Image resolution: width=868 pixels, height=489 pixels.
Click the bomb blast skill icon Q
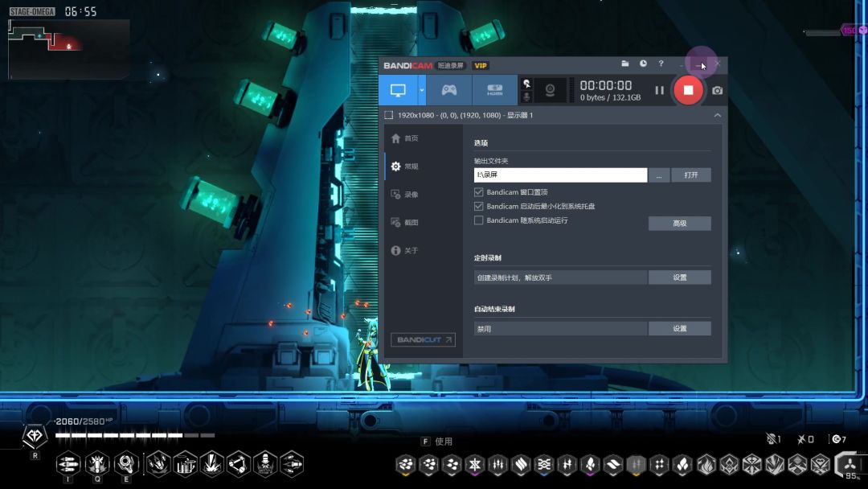tap(97, 463)
